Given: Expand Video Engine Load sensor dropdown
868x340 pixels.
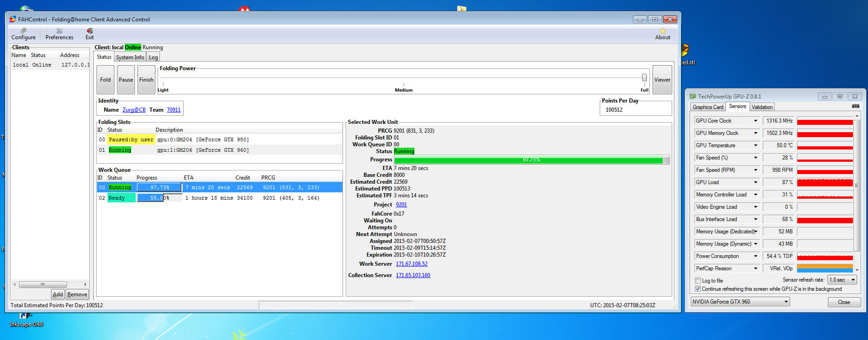Looking at the screenshot, I should click(755, 207).
